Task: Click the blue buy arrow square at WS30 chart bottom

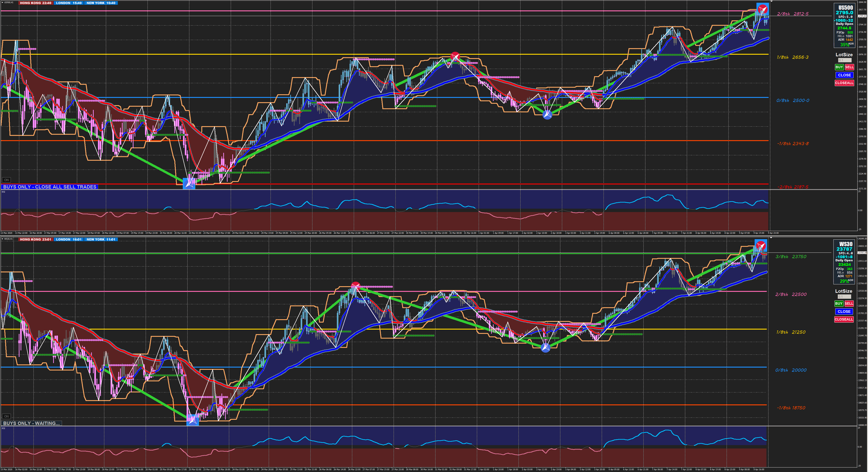Action: (193, 420)
